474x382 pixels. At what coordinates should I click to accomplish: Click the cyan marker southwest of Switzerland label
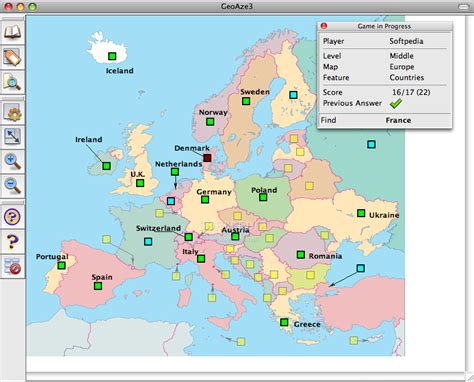[148, 242]
